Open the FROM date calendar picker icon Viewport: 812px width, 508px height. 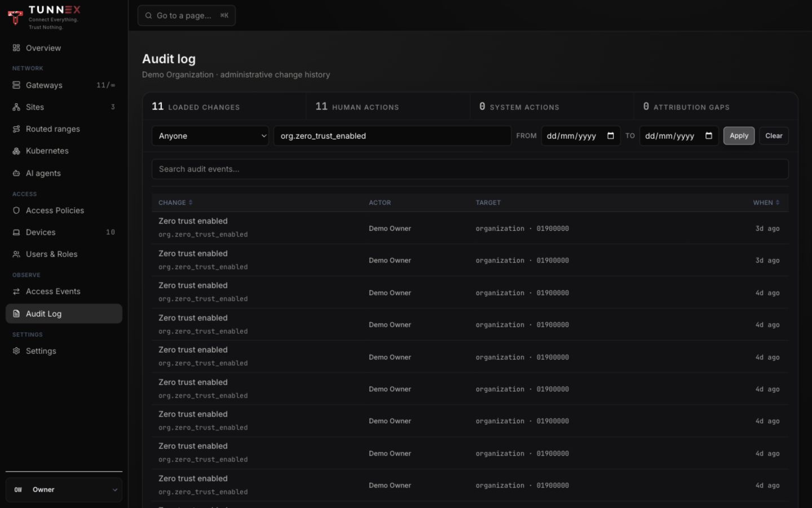point(611,136)
